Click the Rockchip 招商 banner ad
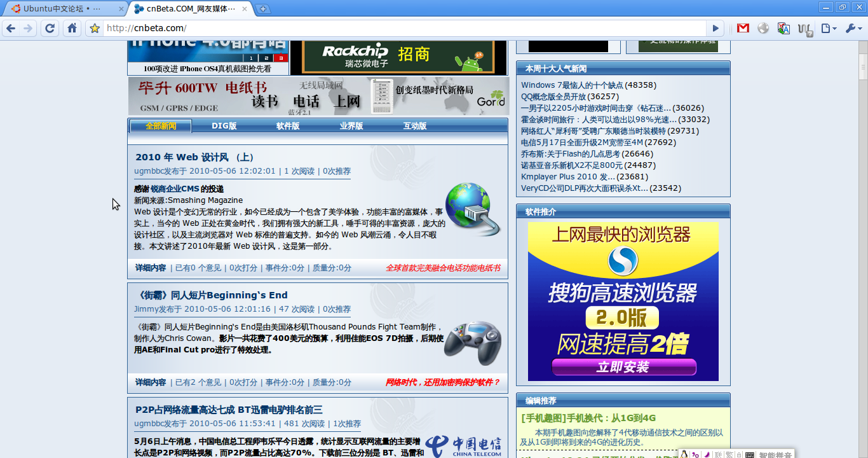This screenshot has width=868, height=458. [400, 57]
